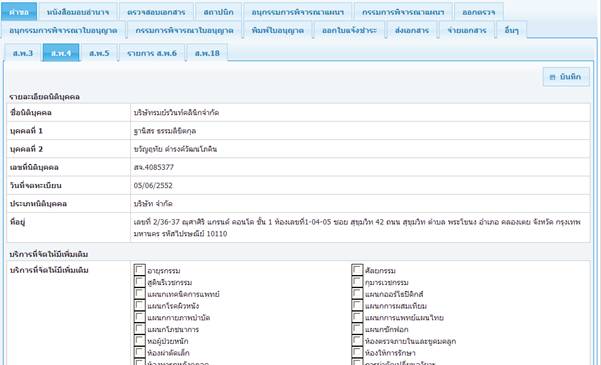Click the บันทึก save button
This screenshot has height=365, width=601.
tap(566, 77)
